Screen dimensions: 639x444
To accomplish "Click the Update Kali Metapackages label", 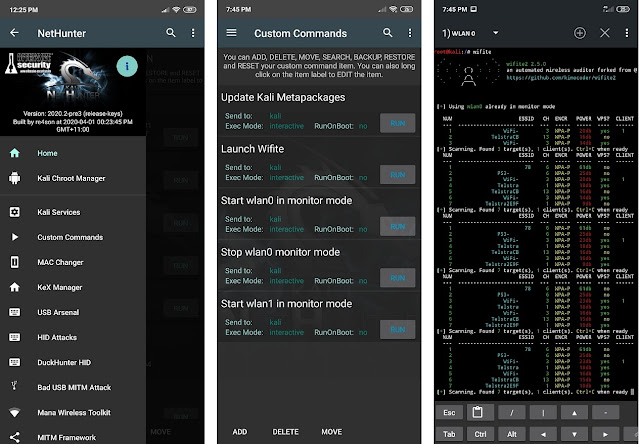I will tap(283, 97).
